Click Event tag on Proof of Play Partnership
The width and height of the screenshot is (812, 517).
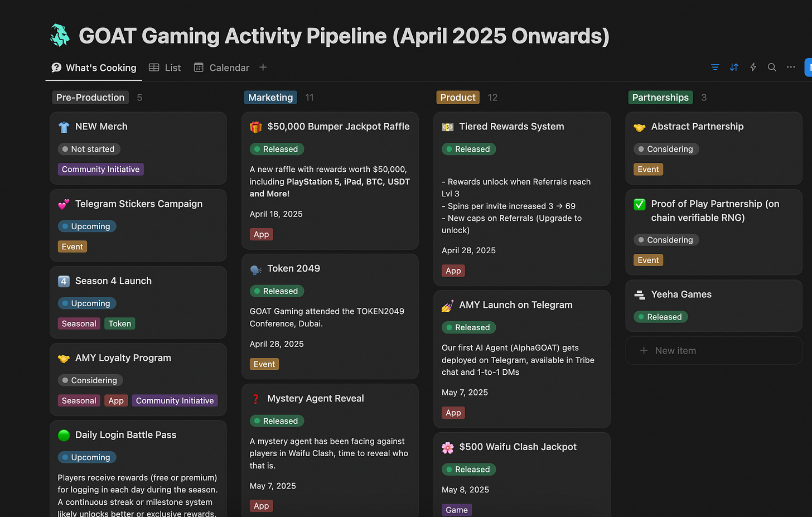(649, 260)
